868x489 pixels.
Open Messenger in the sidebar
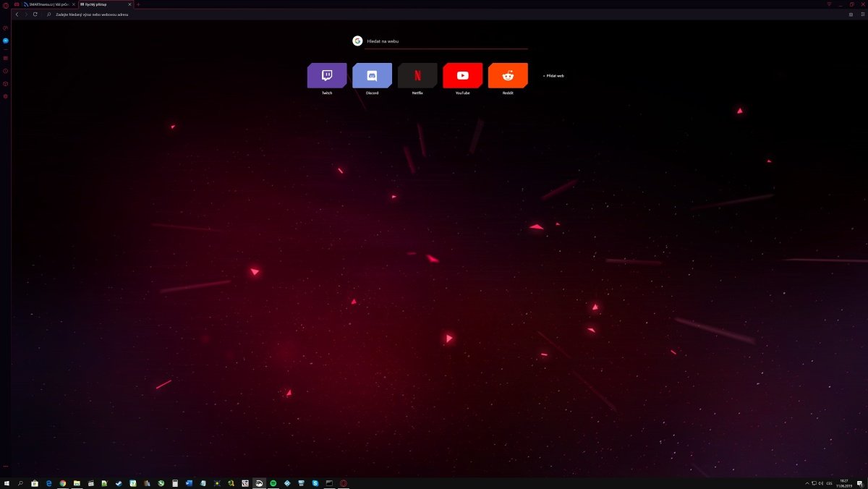(x=6, y=41)
